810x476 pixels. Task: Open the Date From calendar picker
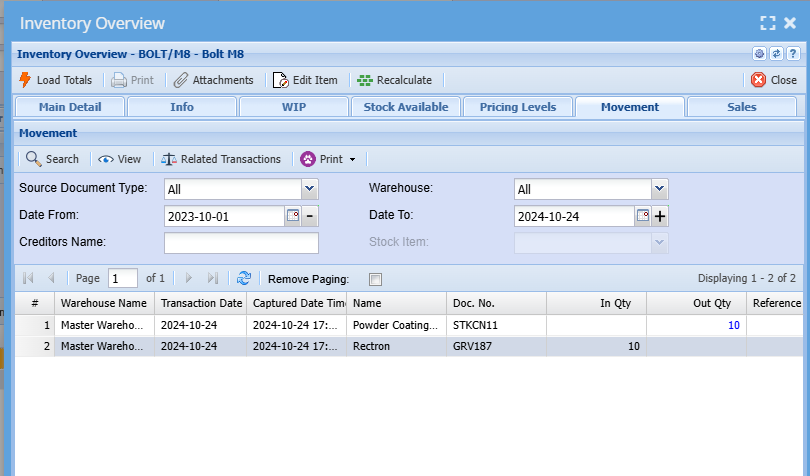coord(293,216)
